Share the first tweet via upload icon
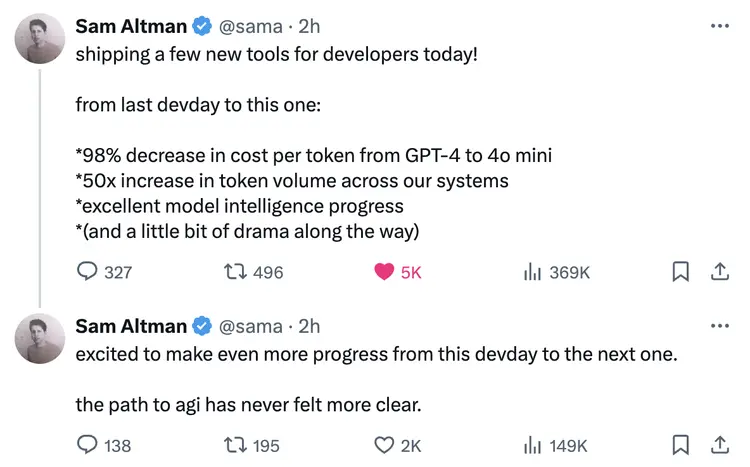This screenshot has width=750, height=467. pyautogui.click(x=719, y=271)
